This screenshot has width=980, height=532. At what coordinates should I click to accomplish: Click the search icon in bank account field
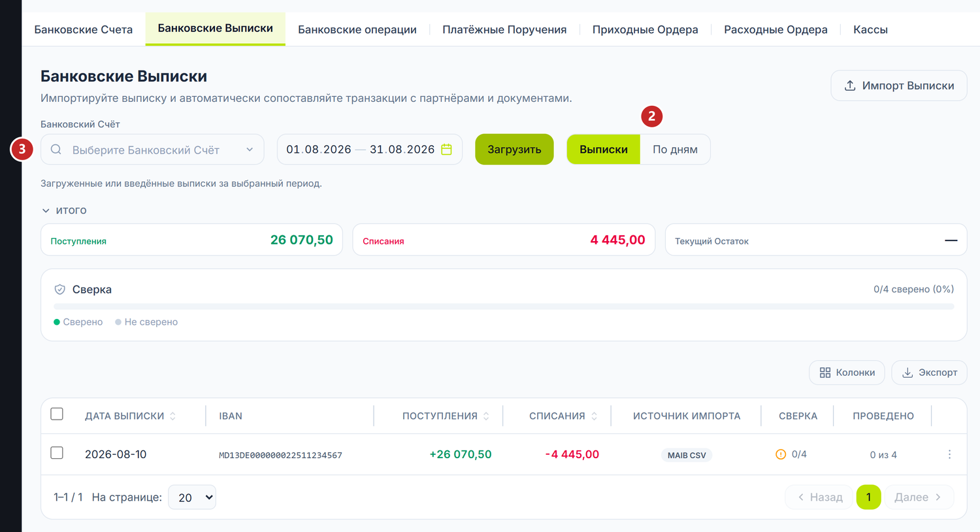[56, 150]
